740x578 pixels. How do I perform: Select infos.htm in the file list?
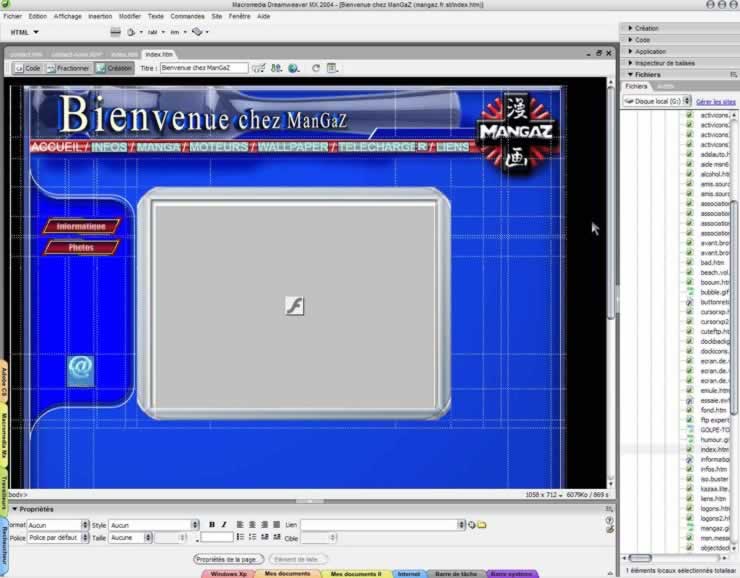coord(714,469)
